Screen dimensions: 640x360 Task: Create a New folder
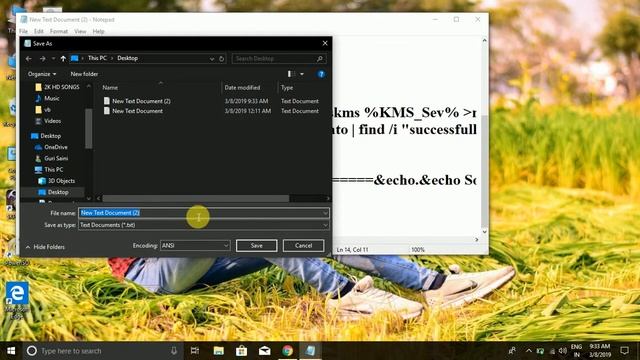coord(84,74)
